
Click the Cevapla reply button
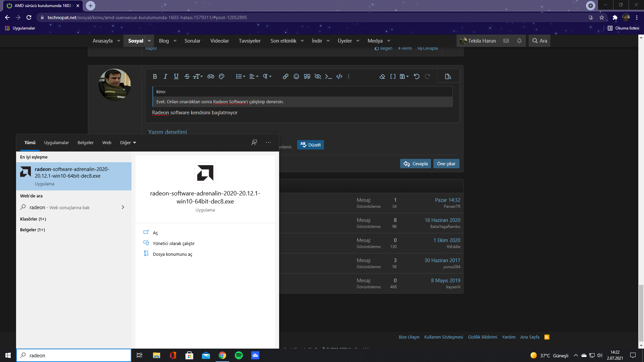coord(415,164)
